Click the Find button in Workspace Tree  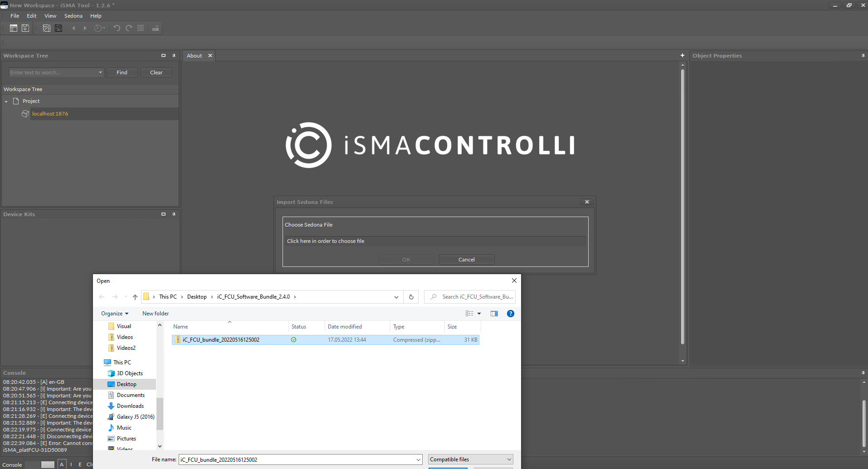pos(122,73)
